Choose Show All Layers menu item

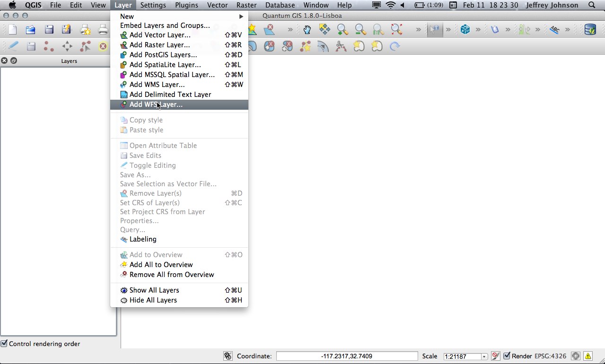point(179,290)
